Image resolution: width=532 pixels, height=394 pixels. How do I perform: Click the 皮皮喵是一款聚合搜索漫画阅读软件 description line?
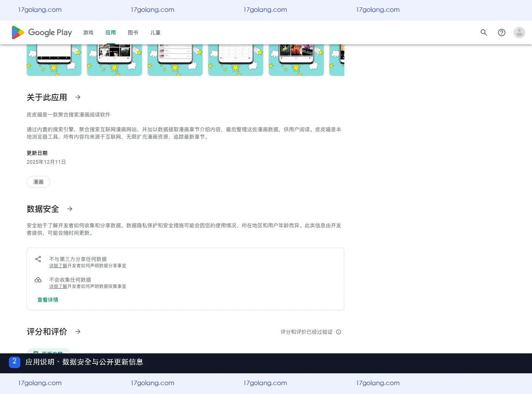(x=68, y=115)
